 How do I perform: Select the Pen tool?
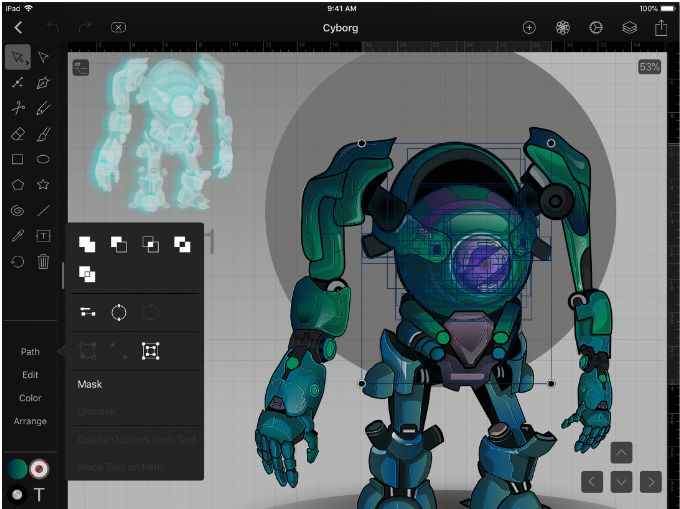(44, 83)
